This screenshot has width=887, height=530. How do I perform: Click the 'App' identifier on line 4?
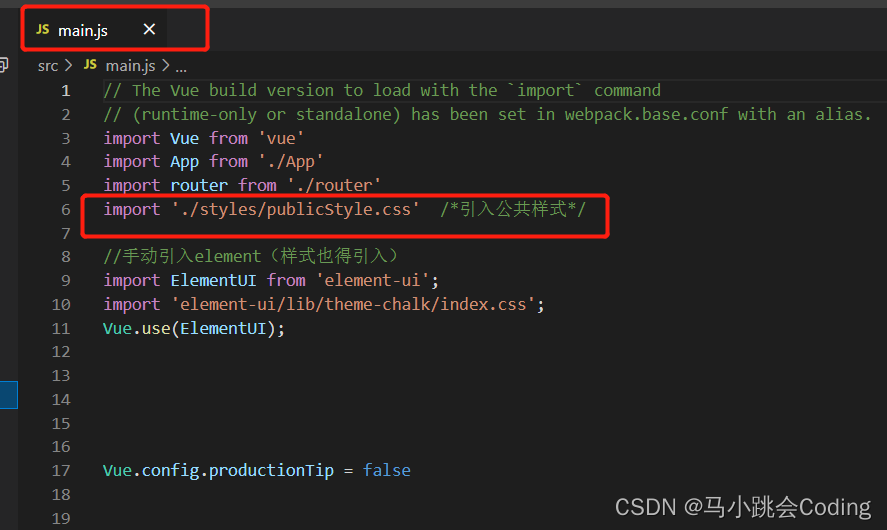184,162
